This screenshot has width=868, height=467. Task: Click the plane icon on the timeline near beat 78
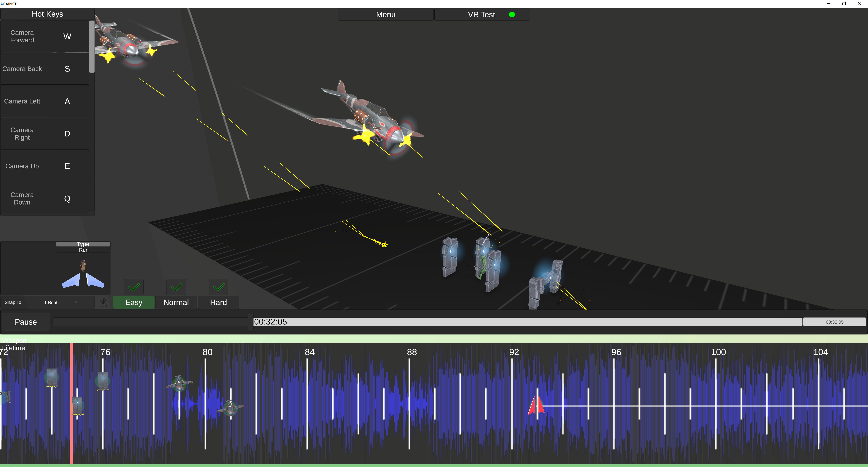[179, 384]
